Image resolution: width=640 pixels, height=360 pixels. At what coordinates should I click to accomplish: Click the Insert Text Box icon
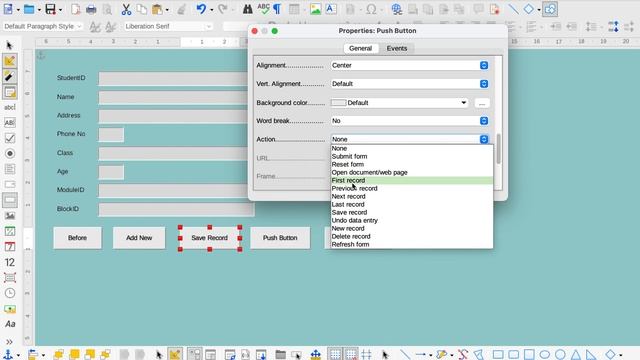331,9
